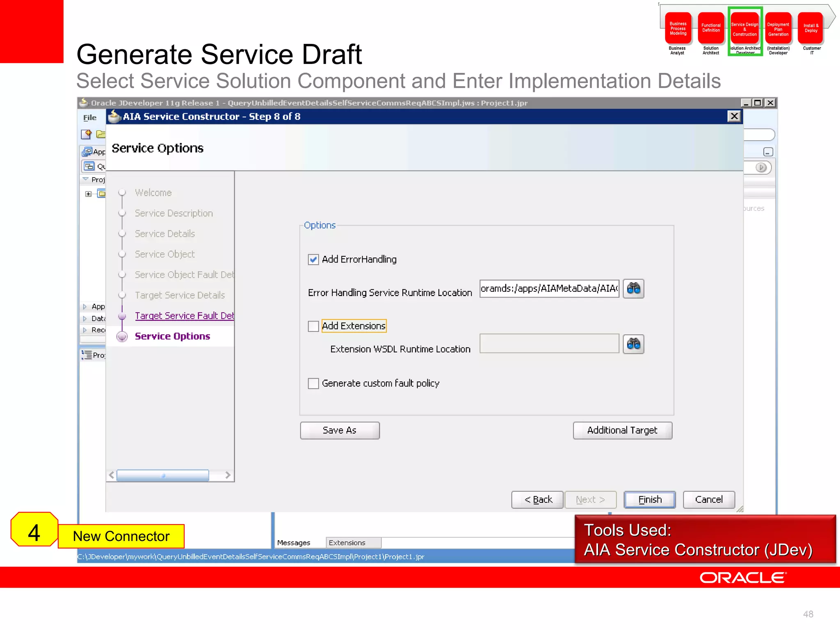Click the minimize panel icon on the right panel
Screen dimensions: 840x630
(x=768, y=152)
